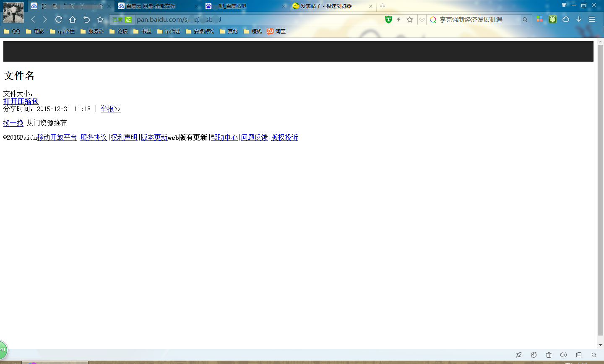Click the green money manager icon
Screen dimensions: 604x364
pyautogui.click(x=553, y=19)
